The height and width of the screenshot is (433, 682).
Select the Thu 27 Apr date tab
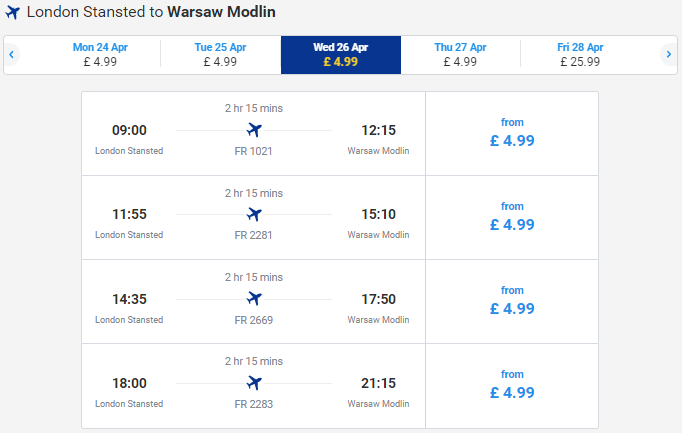click(460, 55)
